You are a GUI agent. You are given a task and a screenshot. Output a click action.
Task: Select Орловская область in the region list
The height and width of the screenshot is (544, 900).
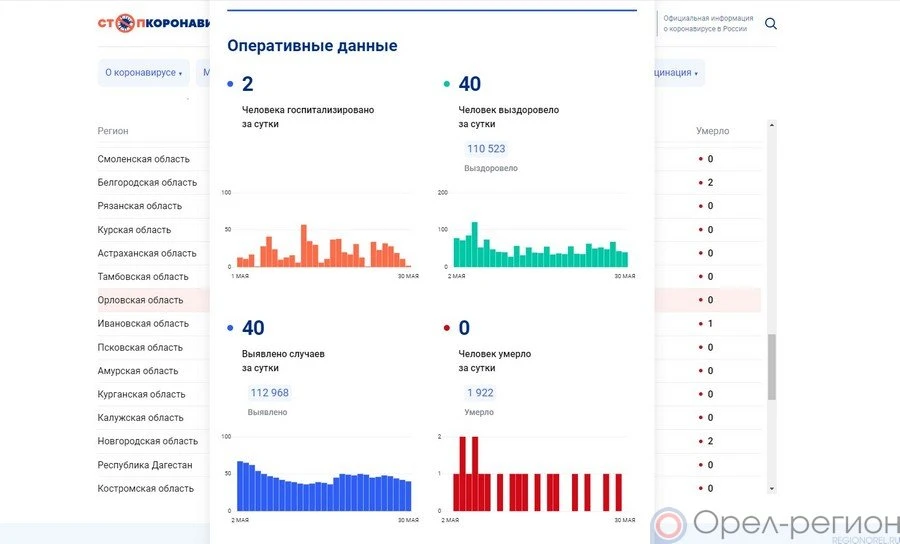(x=140, y=300)
